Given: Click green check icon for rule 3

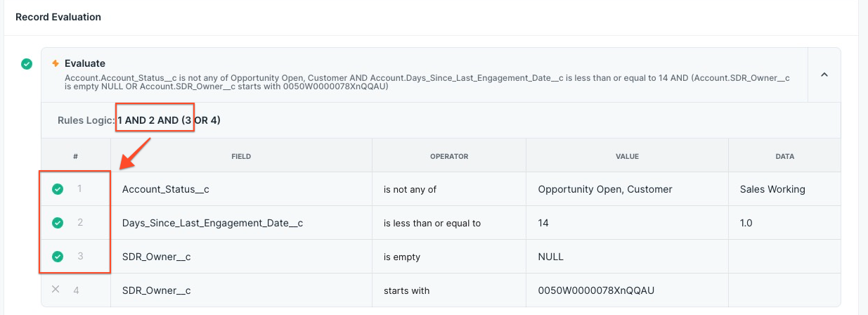Looking at the screenshot, I should pos(58,257).
